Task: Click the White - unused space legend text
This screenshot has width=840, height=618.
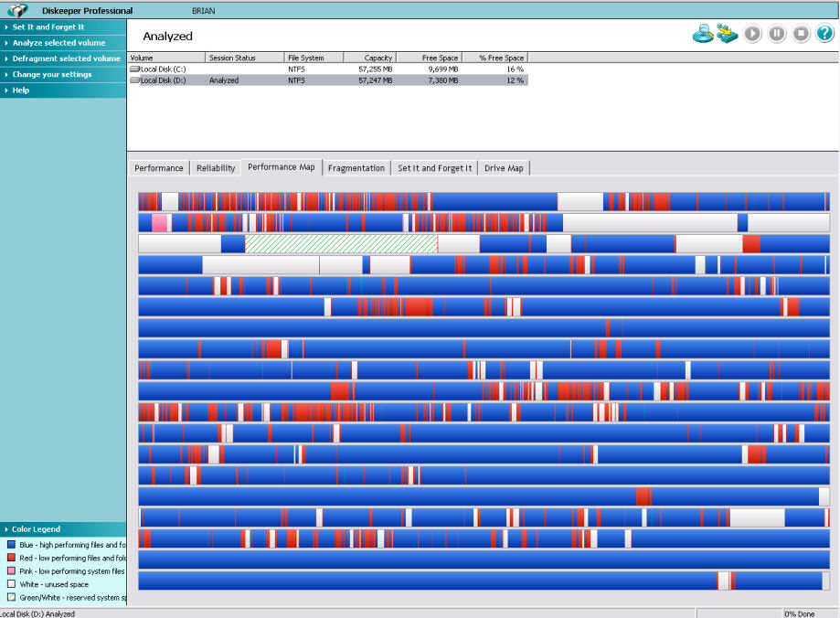Action: click(x=54, y=584)
